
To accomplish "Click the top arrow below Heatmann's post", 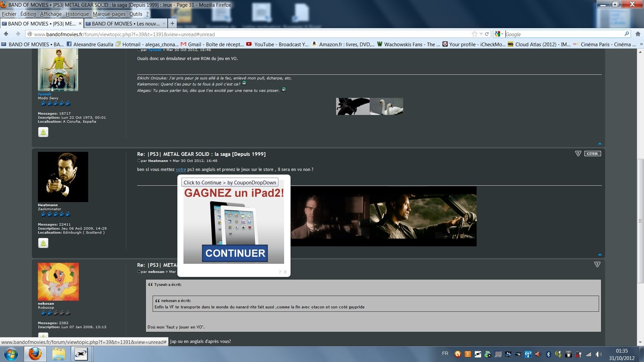I will tap(600, 254).
